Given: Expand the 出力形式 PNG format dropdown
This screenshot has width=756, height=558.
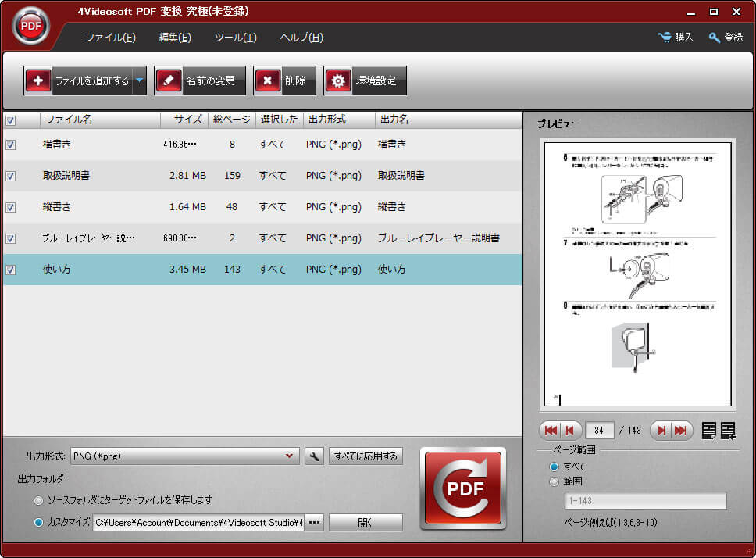Looking at the screenshot, I should [x=289, y=456].
